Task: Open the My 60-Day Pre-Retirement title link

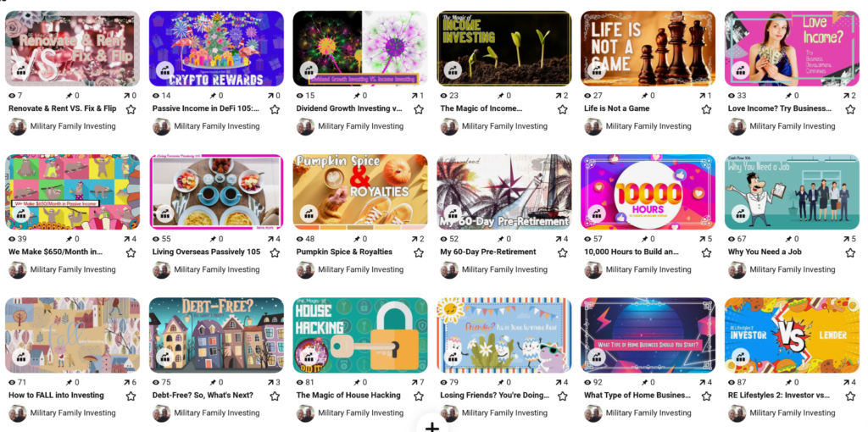Action: [x=488, y=252]
